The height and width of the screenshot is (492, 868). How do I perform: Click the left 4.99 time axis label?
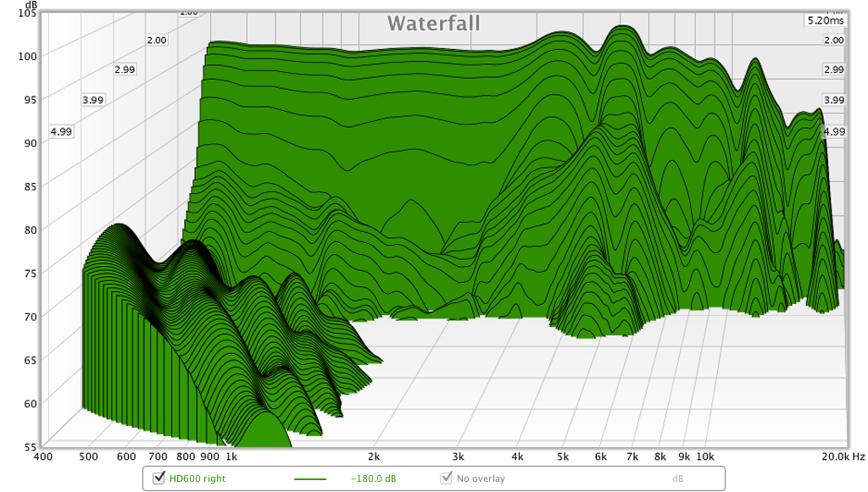pyautogui.click(x=61, y=131)
